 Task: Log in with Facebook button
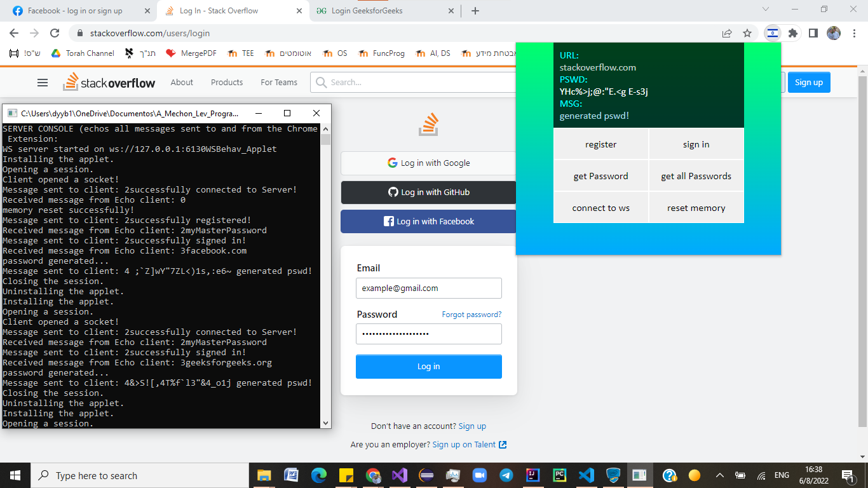tap(429, 222)
